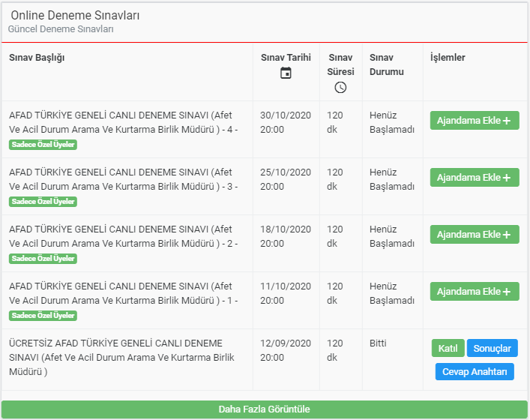Screen dimensions: 530x420
Task: Click the clock icon under Sınav Süresi
Action: pyautogui.click(x=340, y=87)
